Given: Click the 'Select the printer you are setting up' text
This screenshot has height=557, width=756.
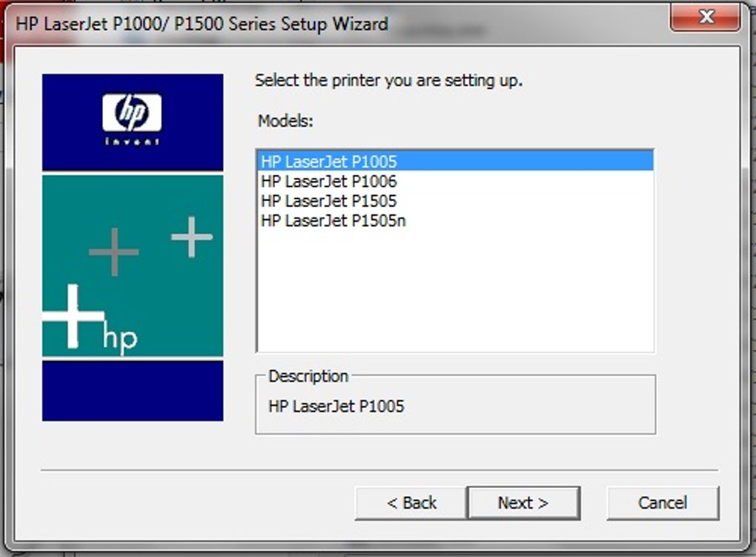Looking at the screenshot, I should point(388,81).
